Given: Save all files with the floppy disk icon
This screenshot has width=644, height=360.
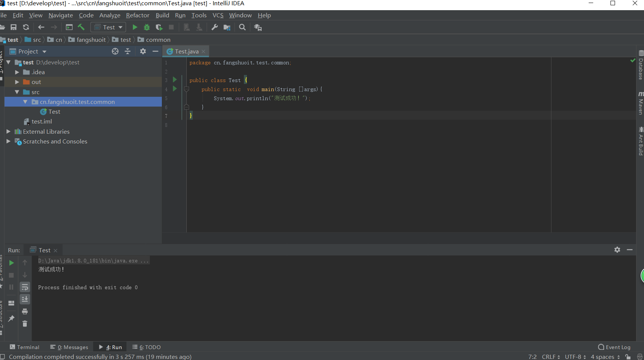Looking at the screenshot, I should pos(14,27).
